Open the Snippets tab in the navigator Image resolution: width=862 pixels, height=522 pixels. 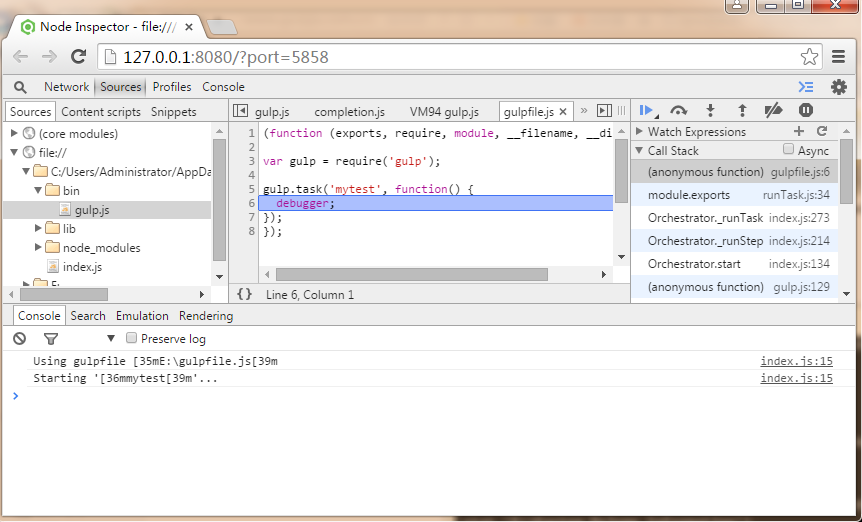coord(174,112)
